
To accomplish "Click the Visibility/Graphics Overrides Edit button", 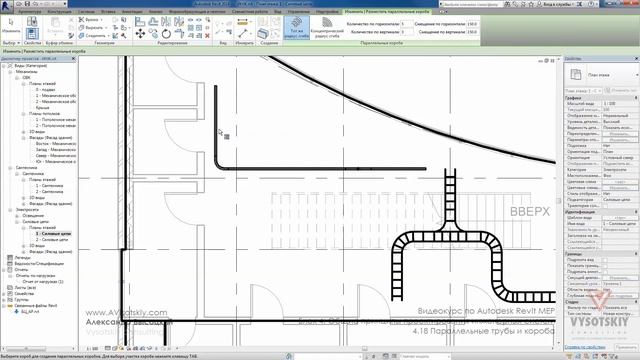I will tap(620, 134).
